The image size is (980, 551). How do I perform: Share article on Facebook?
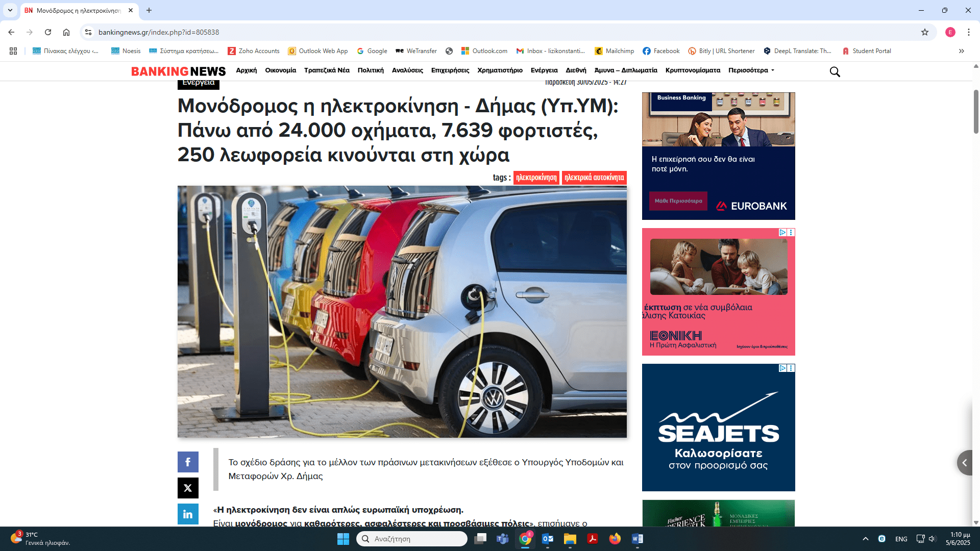point(188,462)
